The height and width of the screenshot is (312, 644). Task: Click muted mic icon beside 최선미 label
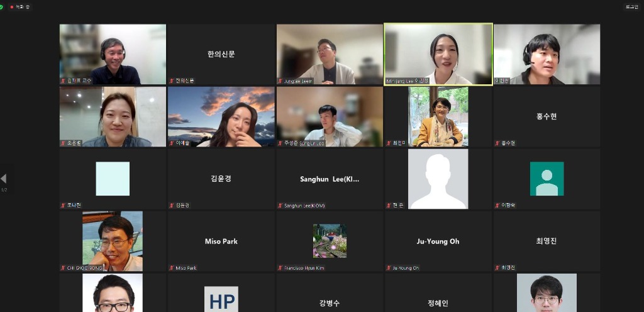click(x=389, y=143)
